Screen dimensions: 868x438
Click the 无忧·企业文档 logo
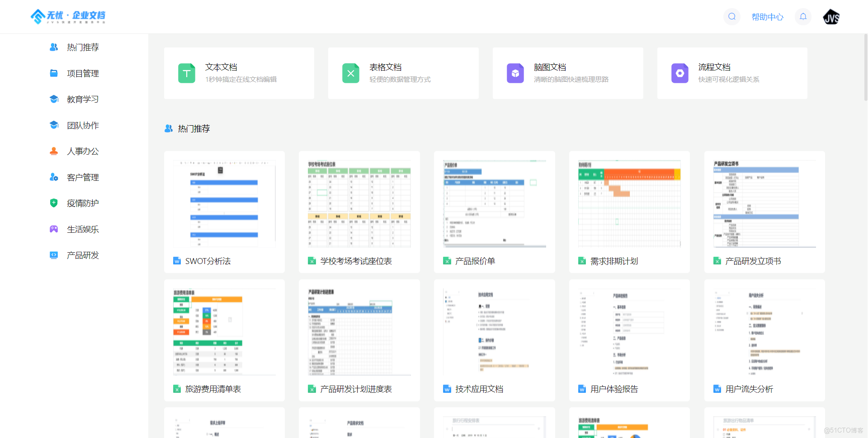68,17
